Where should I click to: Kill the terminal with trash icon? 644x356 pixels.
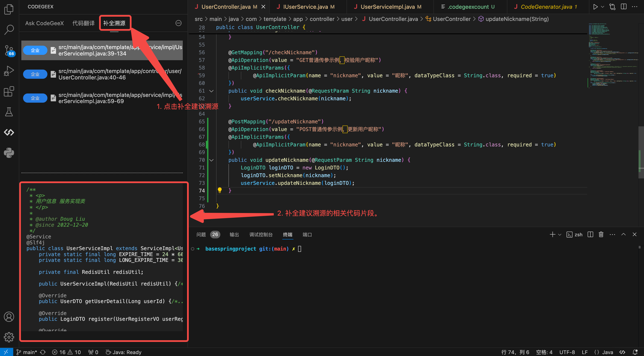pyautogui.click(x=601, y=234)
